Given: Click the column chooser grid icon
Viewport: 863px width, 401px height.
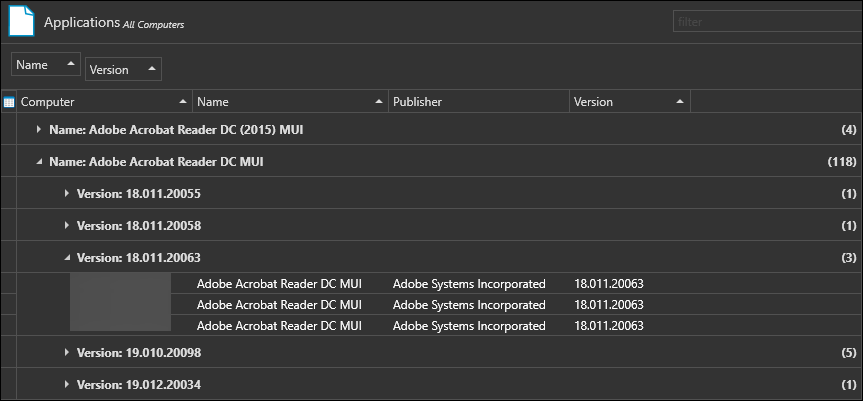Looking at the screenshot, I should 9,102.
